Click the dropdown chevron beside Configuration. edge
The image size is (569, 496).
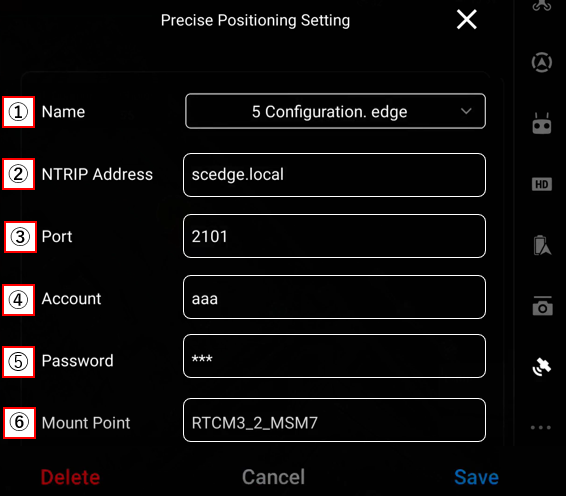(466, 111)
